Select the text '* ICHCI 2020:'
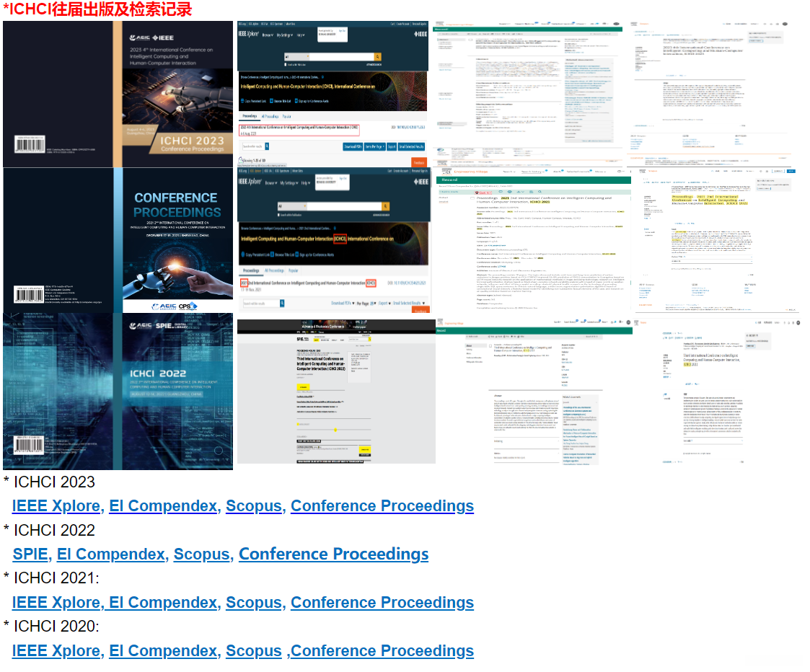The image size is (810, 672). pyautogui.click(x=52, y=626)
